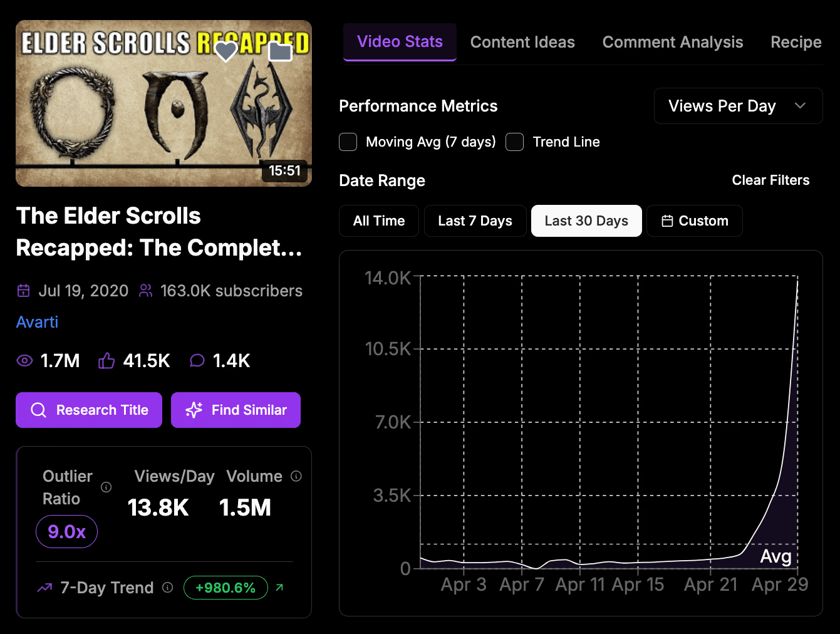Click the info icon beside Outlier Ratio

(x=106, y=487)
